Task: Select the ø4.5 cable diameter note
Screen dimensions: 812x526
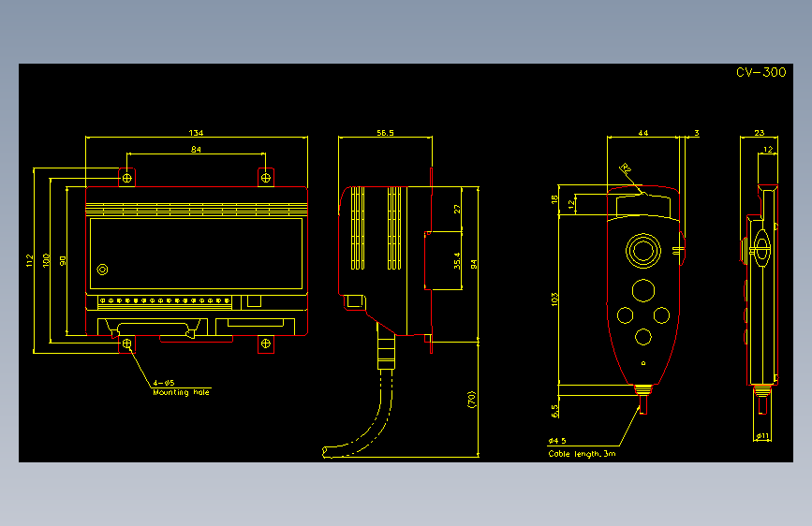Action: pos(557,441)
